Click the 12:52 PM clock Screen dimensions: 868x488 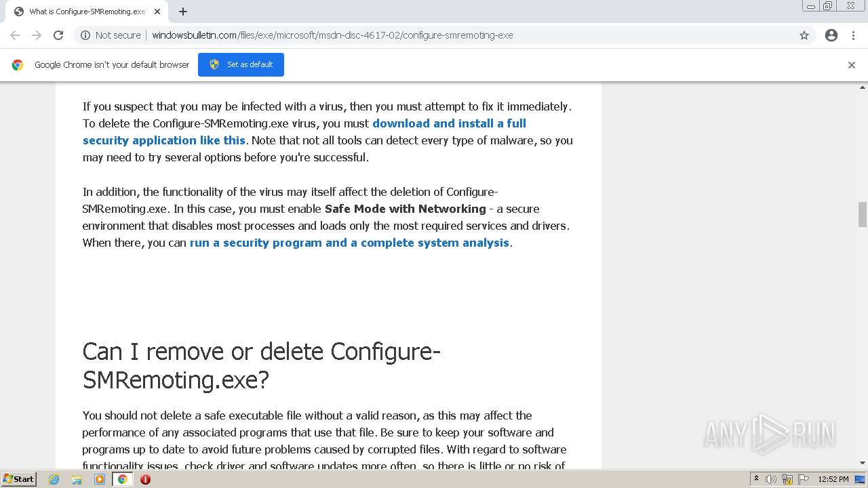833,479
